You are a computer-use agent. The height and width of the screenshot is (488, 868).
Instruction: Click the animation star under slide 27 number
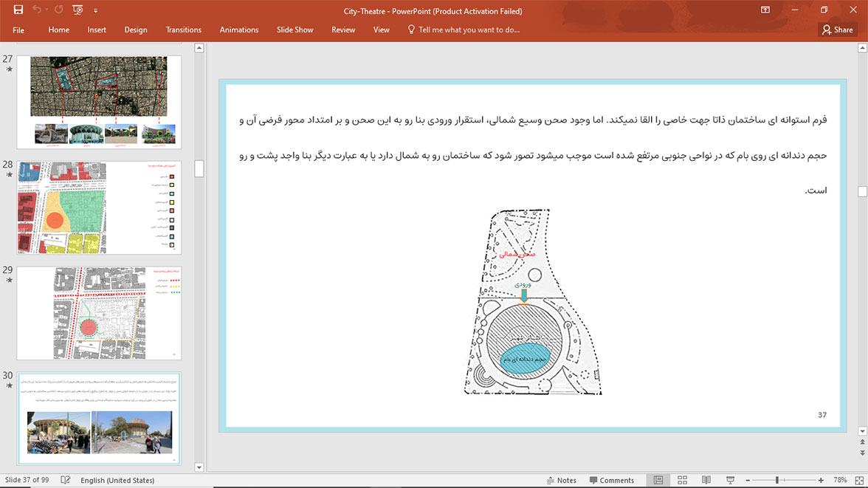(x=9, y=69)
